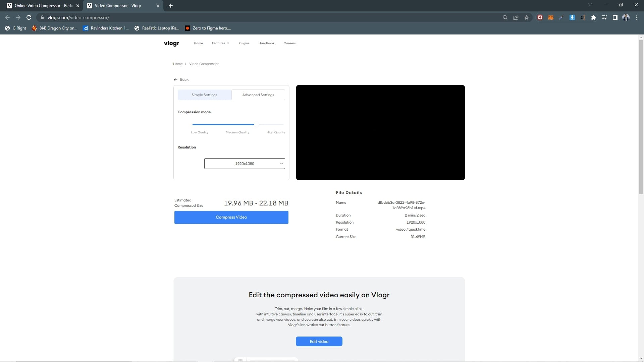This screenshot has width=644, height=362.
Task: Click the black video preview
Action: [x=380, y=132]
